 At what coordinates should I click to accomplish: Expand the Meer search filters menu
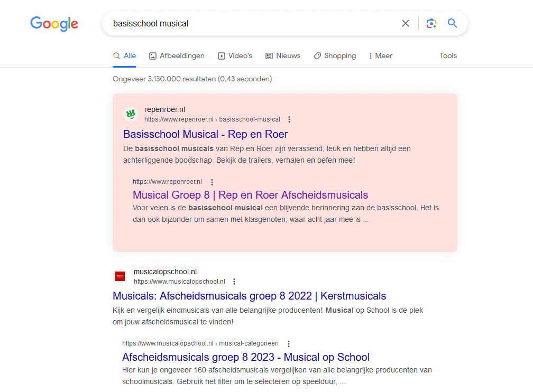pyautogui.click(x=381, y=56)
